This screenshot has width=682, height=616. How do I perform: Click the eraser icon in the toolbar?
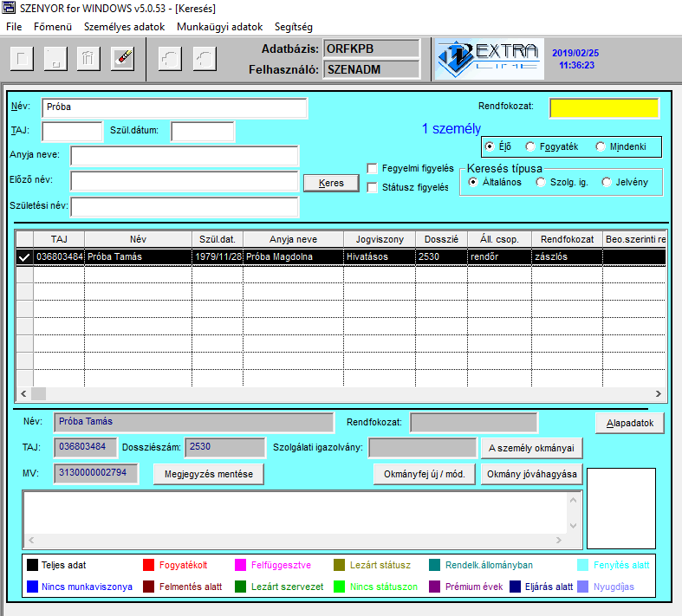[123, 58]
